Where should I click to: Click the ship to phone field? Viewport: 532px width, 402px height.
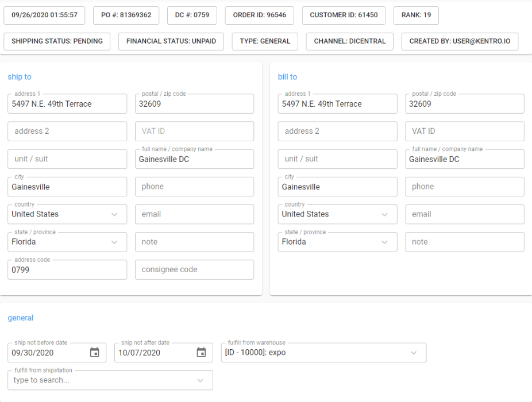click(194, 187)
